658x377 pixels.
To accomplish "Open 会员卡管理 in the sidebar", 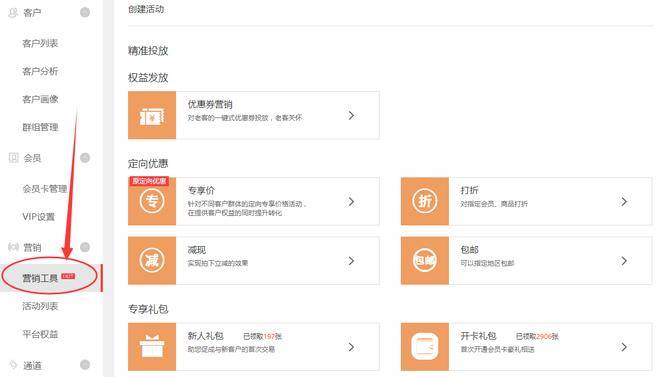I will point(45,189).
